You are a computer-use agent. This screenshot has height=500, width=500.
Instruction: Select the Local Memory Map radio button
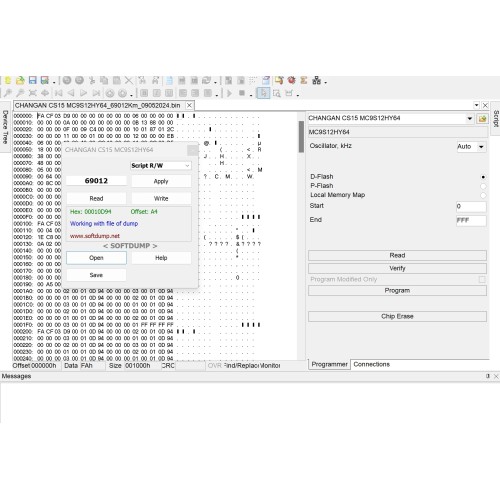pos(483,195)
